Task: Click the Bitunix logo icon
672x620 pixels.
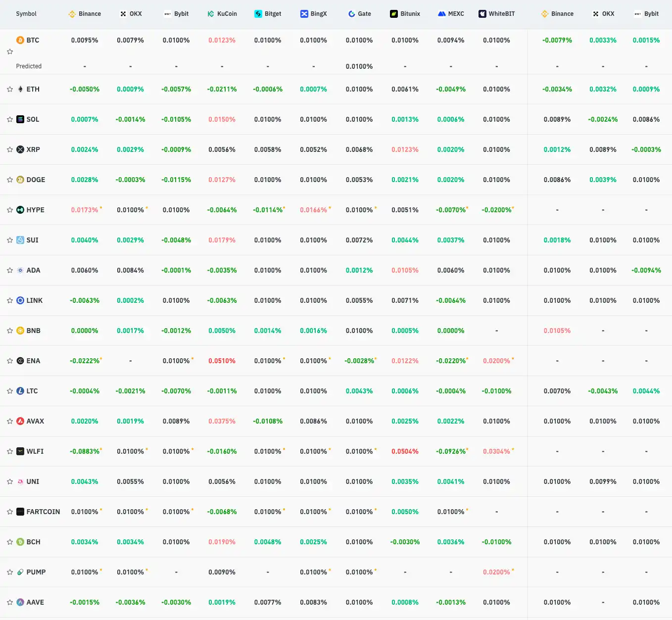Action: [x=394, y=14]
